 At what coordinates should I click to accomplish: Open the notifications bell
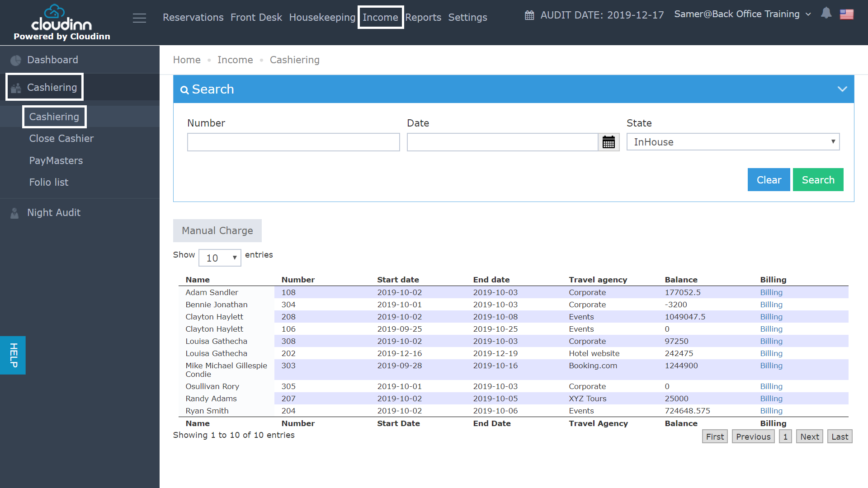point(826,14)
